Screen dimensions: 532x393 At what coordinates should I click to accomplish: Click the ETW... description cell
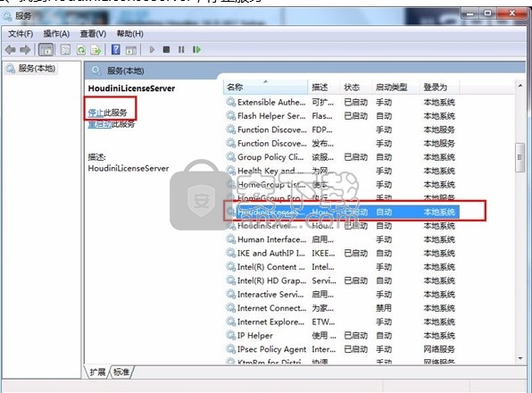(x=323, y=322)
